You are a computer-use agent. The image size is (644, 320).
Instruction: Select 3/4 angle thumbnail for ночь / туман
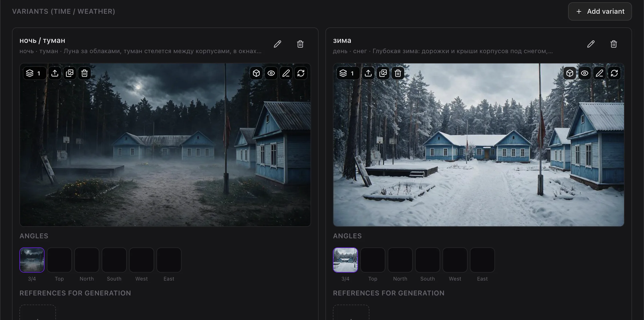coord(32,260)
